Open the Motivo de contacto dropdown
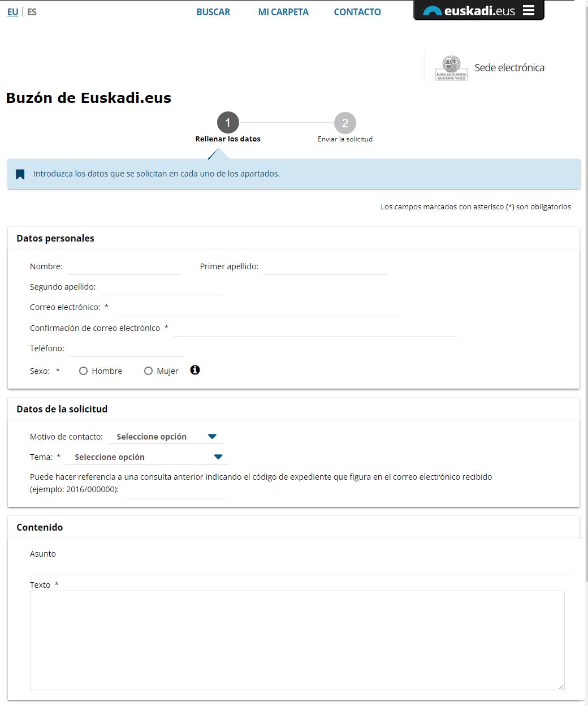588x706 pixels. (x=165, y=437)
